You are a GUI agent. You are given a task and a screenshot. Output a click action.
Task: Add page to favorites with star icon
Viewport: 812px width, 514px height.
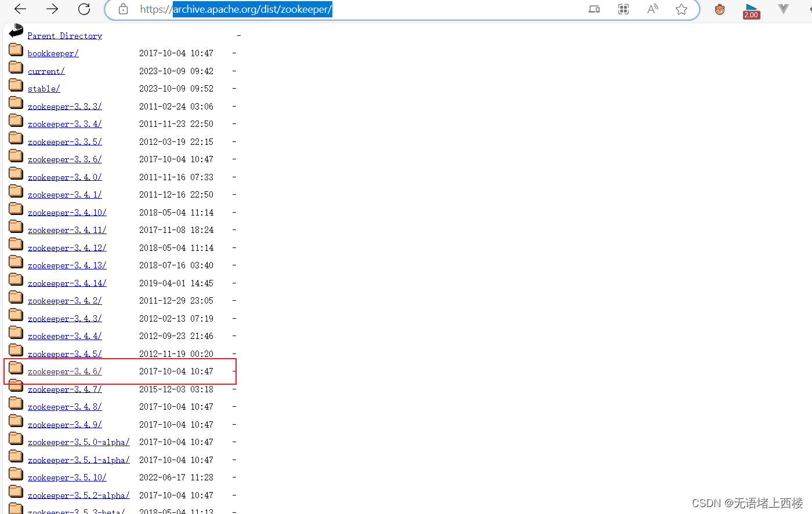[x=681, y=9]
